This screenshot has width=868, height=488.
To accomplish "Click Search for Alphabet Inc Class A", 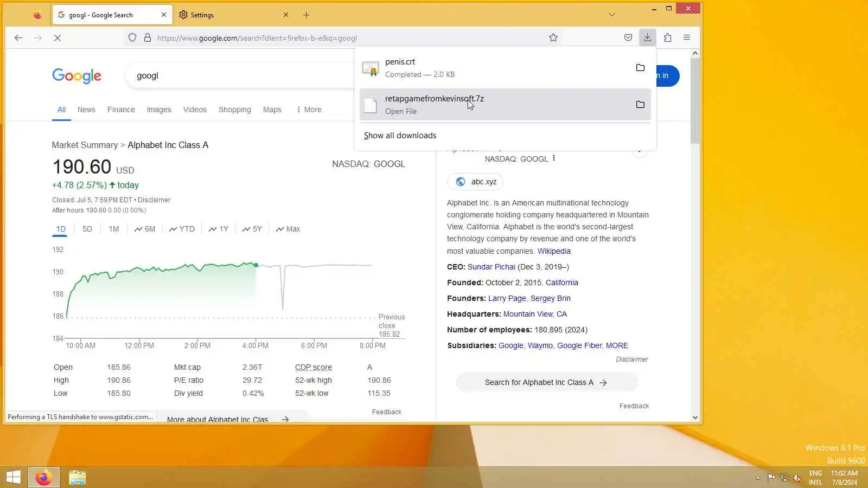I will coord(547,382).
